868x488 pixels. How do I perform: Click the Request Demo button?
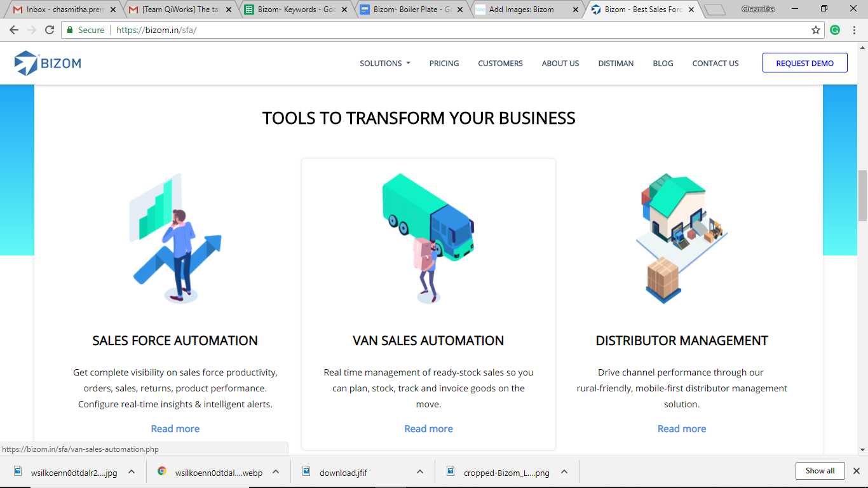pyautogui.click(x=805, y=63)
